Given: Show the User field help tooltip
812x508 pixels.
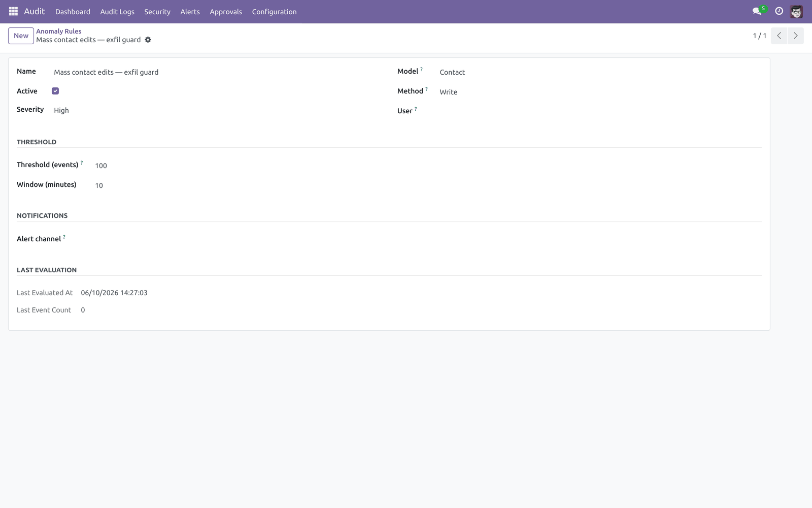Looking at the screenshot, I should click(x=416, y=109).
